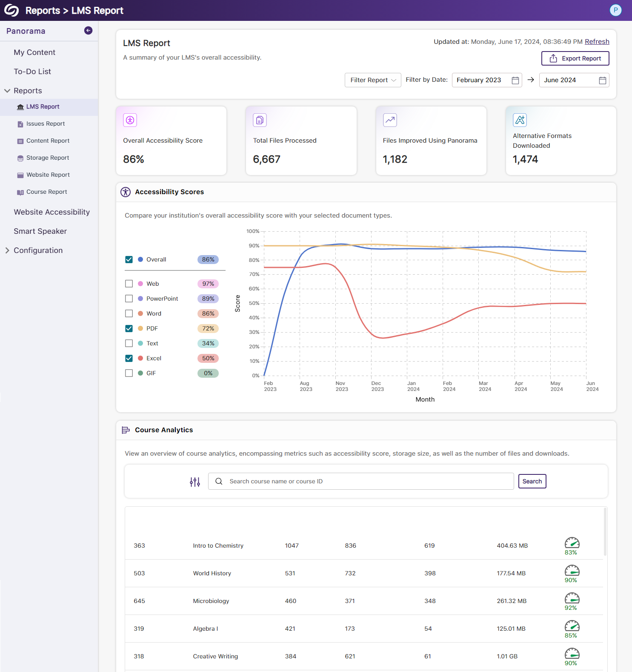Click the Alternative Formats Downloaded icon
632x672 pixels.
tap(520, 120)
